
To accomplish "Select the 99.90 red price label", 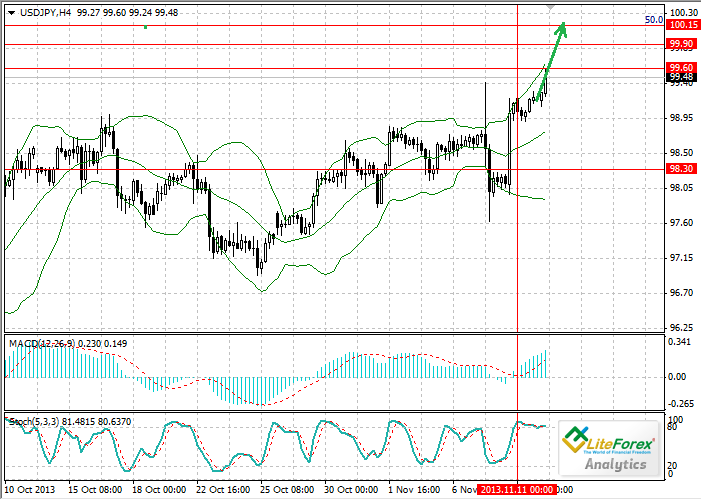I will pos(682,44).
